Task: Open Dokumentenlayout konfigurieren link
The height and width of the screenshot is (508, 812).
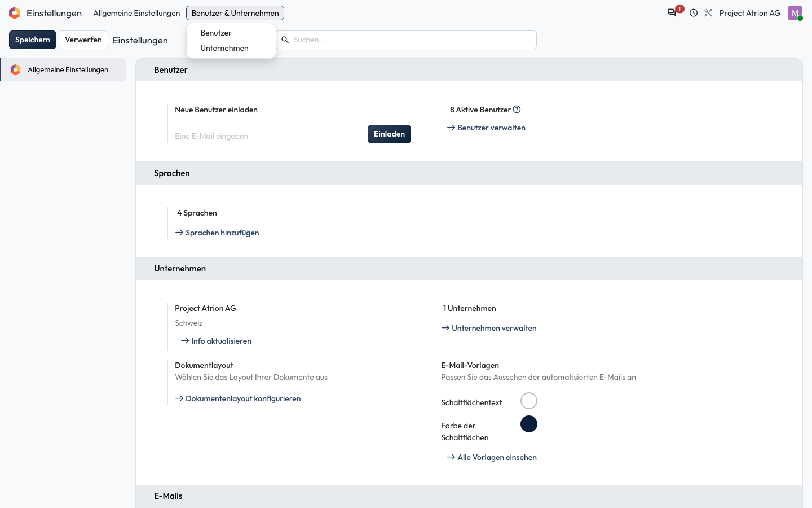Action: point(238,398)
